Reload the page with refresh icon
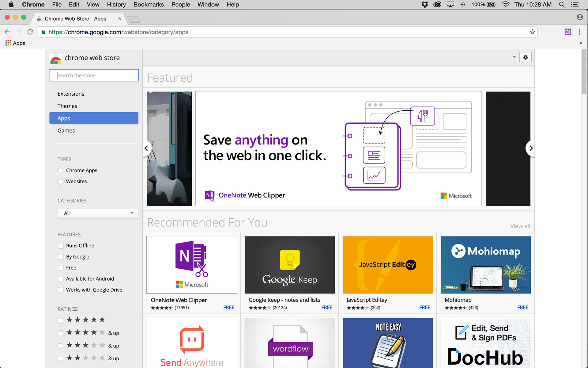Image resolution: width=588 pixels, height=368 pixels. click(30, 32)
